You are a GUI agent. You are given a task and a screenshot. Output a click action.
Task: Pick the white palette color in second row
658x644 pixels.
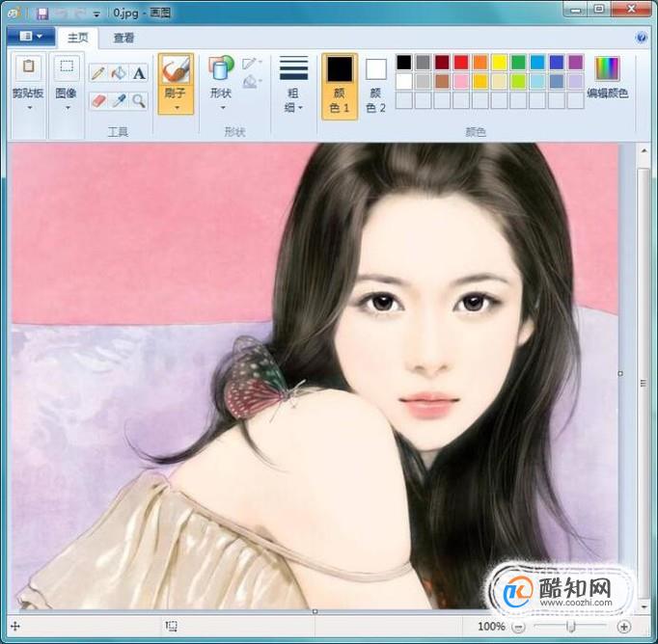[404, 81]
